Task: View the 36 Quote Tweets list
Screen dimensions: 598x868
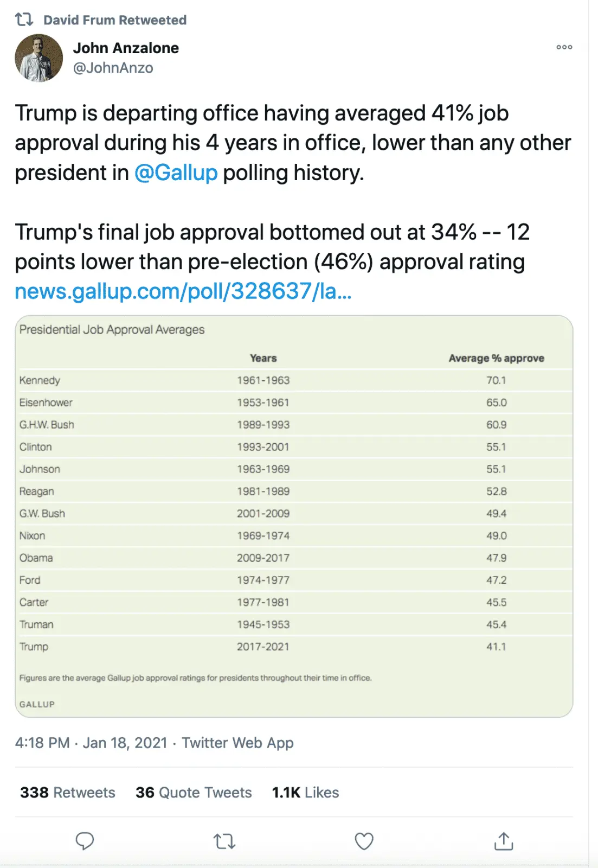Action: point(194,793)
